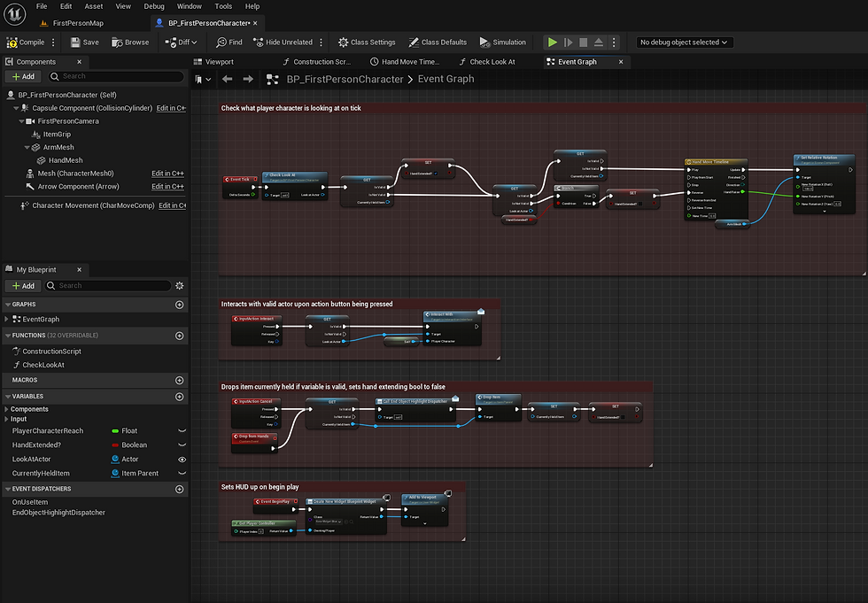
Task: Click the graph navigate forward arrow
Action: click(x=248, y=79)
